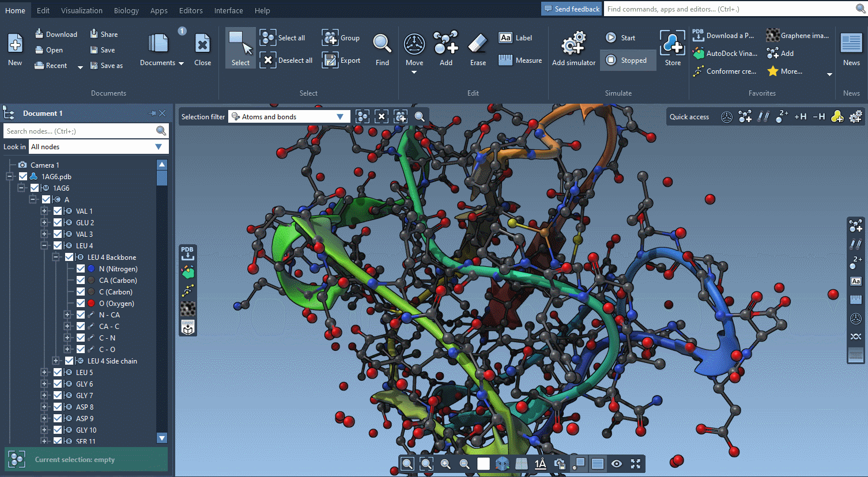Click the bonds icon in Quick access

coord(763,117)
